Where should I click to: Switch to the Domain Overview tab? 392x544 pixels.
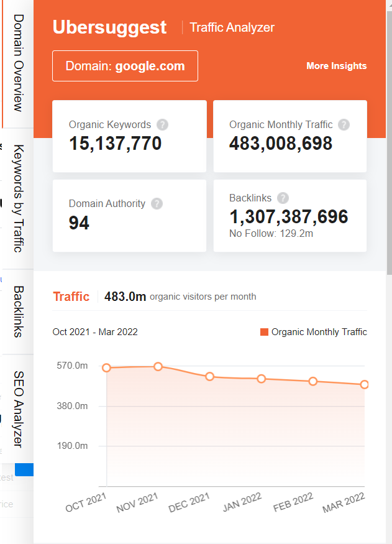(19, 63)
